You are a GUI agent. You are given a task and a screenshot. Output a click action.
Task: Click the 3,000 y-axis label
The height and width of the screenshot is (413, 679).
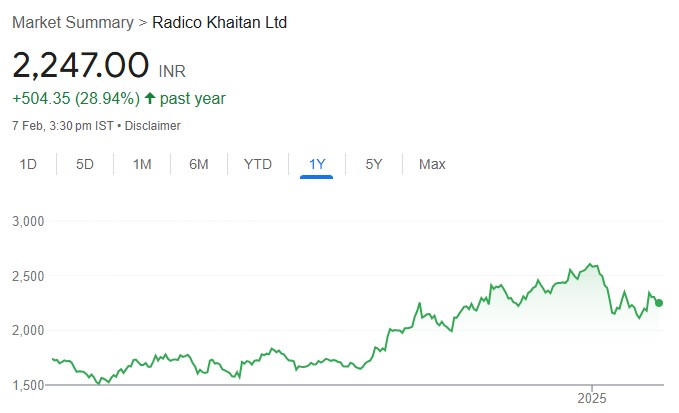[28, 221]
